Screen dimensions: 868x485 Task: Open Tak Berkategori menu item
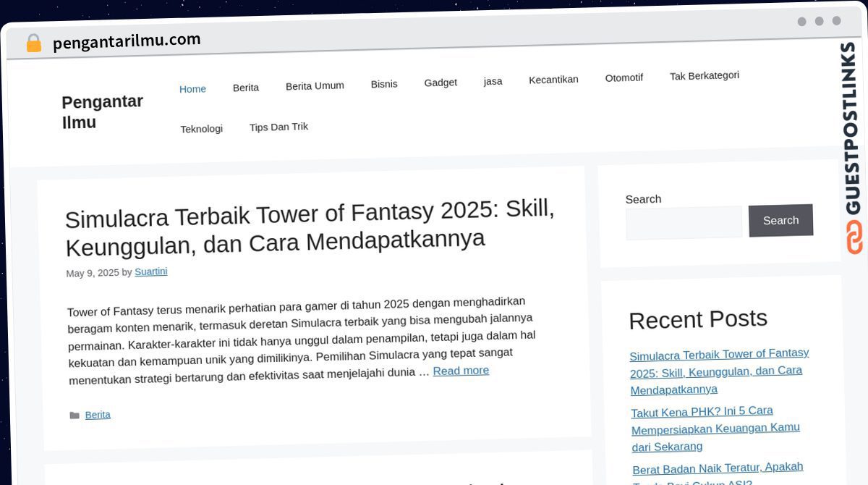click(704, 75)
